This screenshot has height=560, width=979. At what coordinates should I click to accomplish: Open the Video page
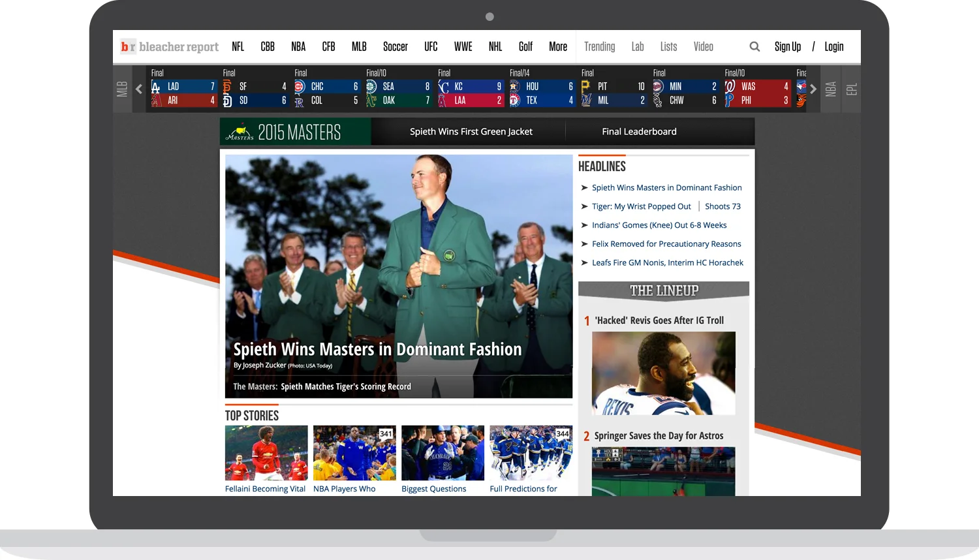click(704, 46)
